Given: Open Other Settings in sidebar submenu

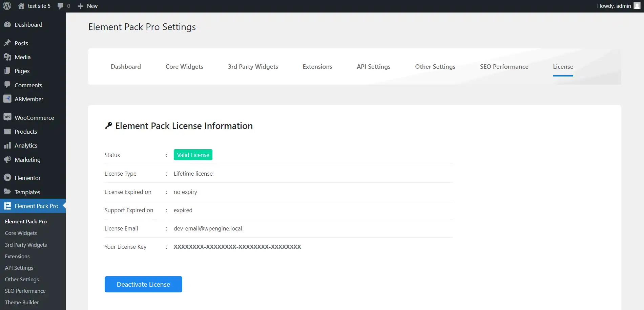Looking at the screenshot, I should pos(22,279).
